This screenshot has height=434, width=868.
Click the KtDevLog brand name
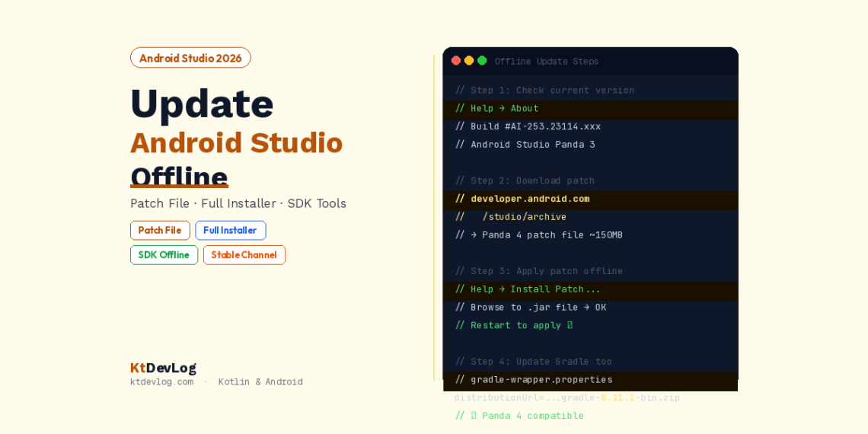[x=163, y=368]
